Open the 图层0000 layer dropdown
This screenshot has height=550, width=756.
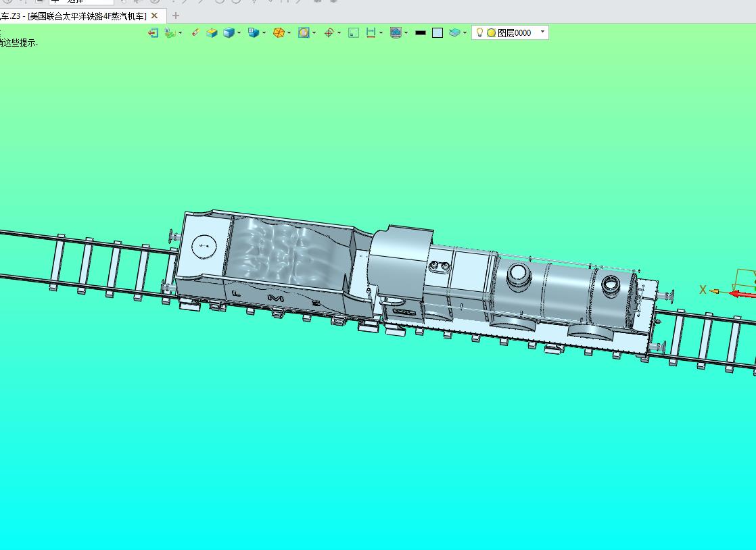click(x=542, y=32)
